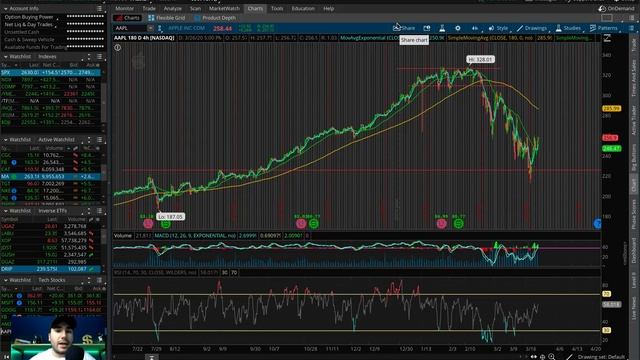Click the RSI 70 overbought level tag
Viewport: 640px width, 360px height.
[x=607, y=294]
